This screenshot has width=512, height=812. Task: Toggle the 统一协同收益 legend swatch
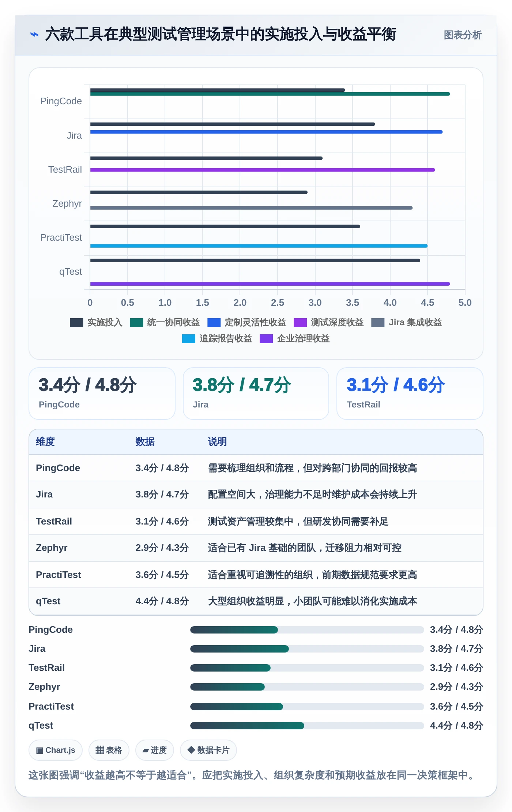[x=136, y=322]
